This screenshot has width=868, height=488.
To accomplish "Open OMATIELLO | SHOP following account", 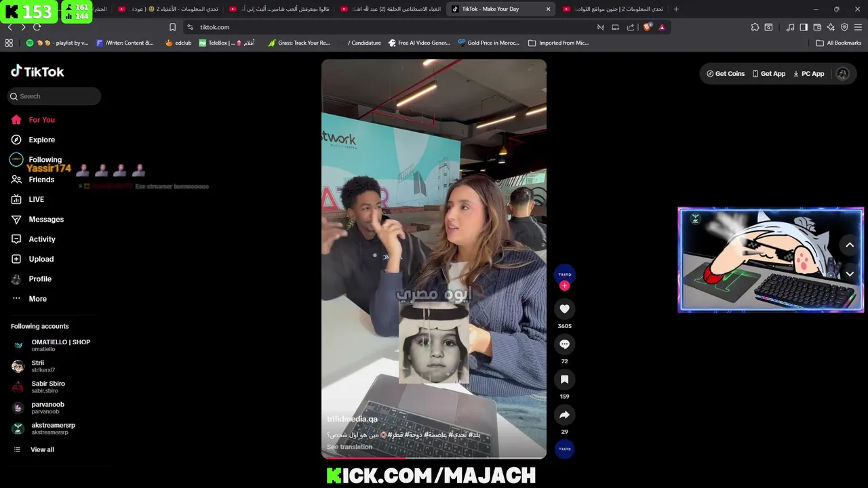I will pos(51,345).
